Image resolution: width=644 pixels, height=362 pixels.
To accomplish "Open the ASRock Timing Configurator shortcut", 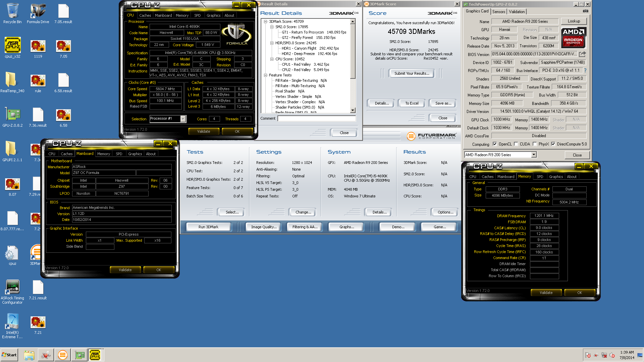I will tap(12, 292).
